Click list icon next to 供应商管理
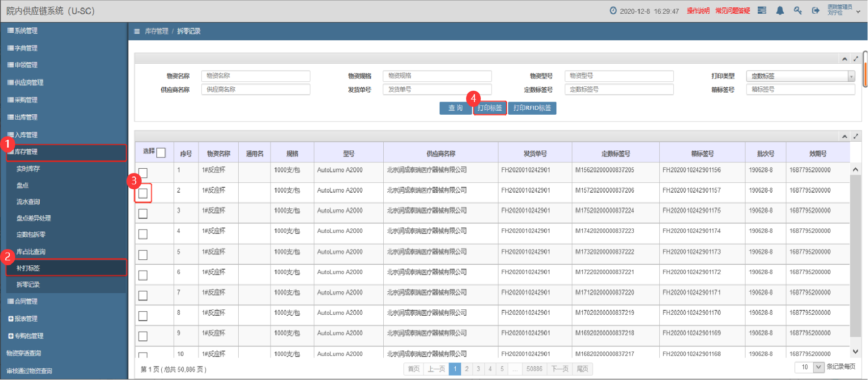The height and width of the screenshot is (380, 868). pos(10,82)
